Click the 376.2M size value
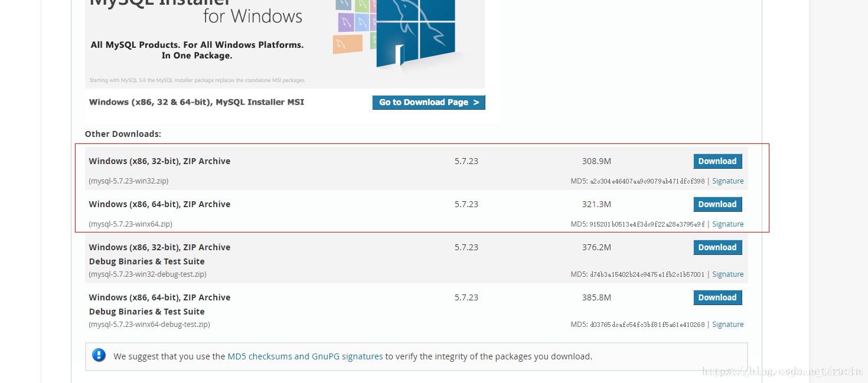Screen dimensions: 868x383 point(596,247)
